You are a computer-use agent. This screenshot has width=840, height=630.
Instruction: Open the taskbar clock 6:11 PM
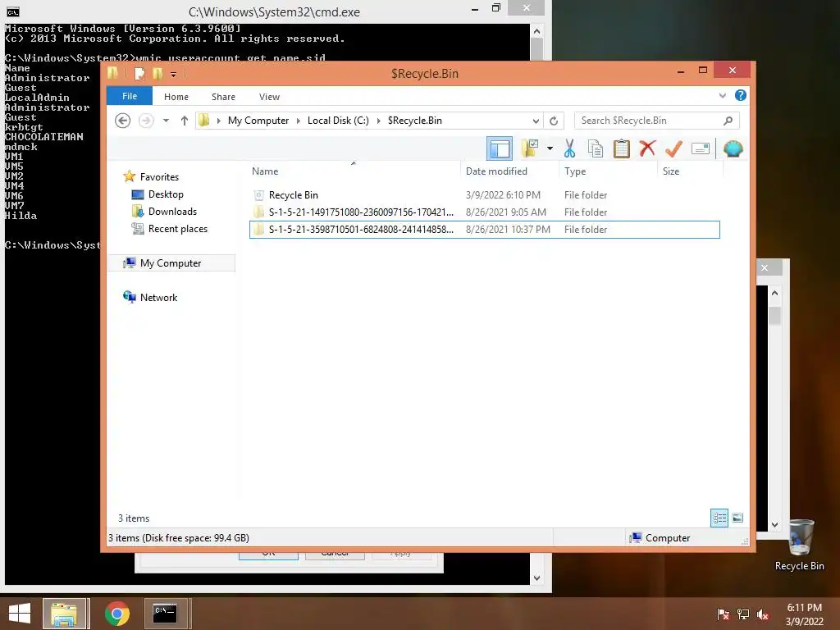pos(804,614)
